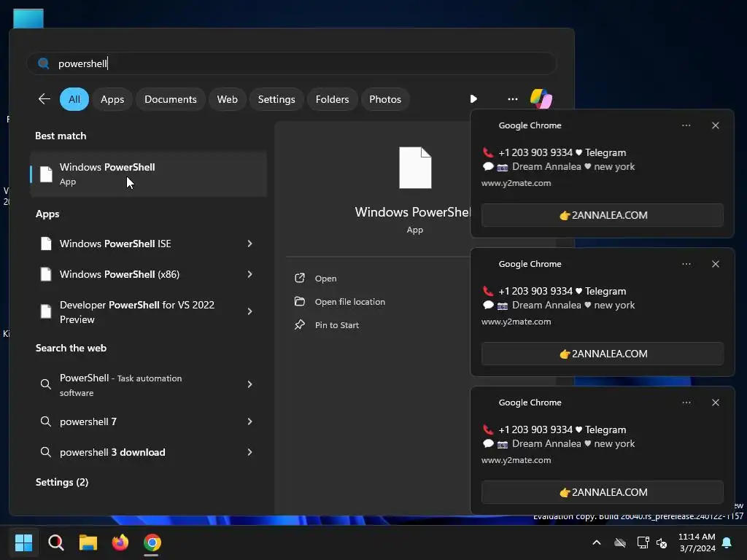Click the Windows PowerShell ISE file icon
This screenshot has width=747, height=560.
46,244
